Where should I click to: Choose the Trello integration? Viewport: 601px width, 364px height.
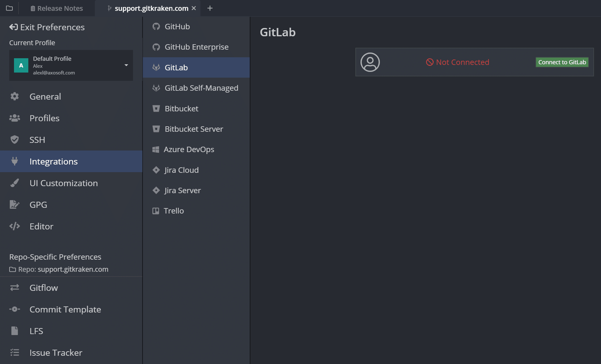[173, 211]
